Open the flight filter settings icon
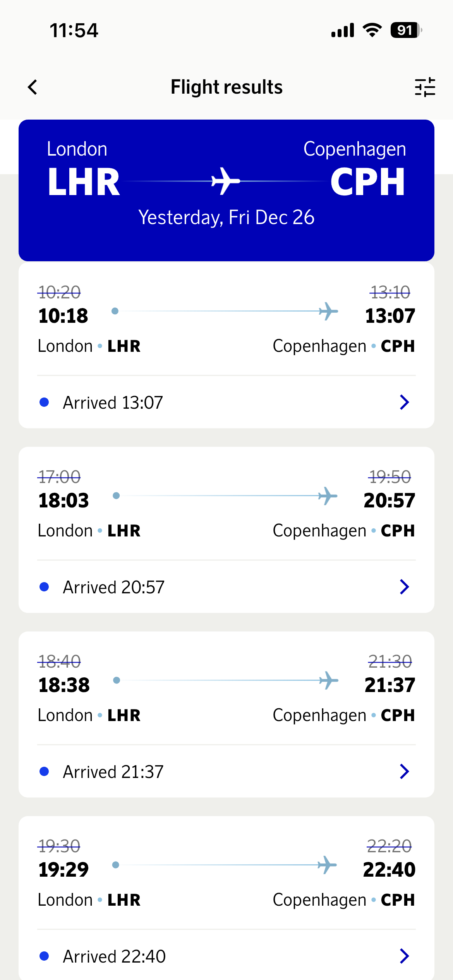This screenshot has height=980, width=453. point(425,87)
